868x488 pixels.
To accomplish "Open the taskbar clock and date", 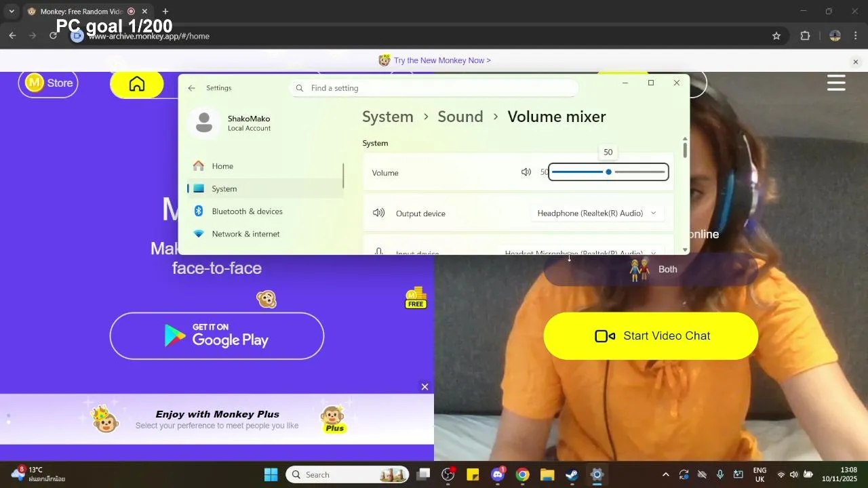I will (x=840, y=474).
